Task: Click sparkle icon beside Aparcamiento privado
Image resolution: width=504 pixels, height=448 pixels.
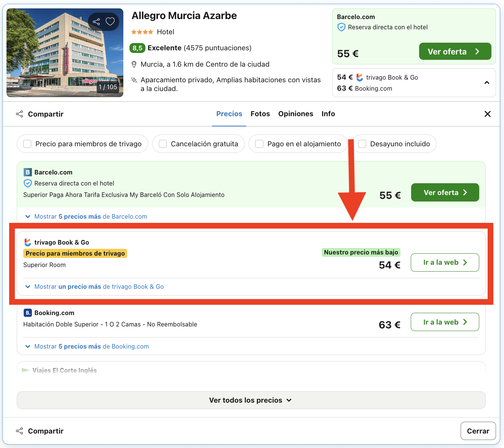Action: [134, 80]
